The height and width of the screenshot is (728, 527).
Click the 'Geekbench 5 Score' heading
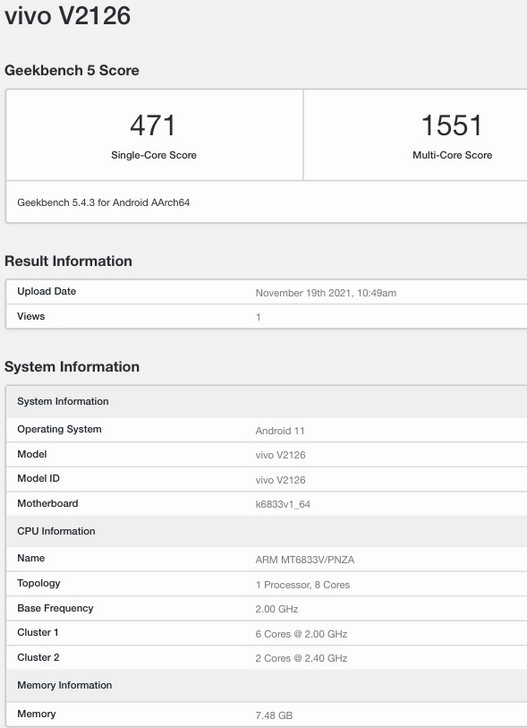coord(72,70)
